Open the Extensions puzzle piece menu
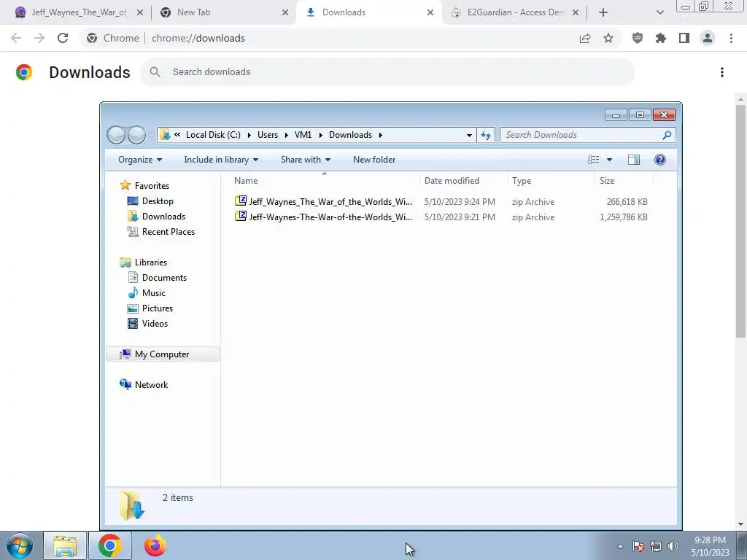The image size is (747, 560). pyautogui.click(x=661, y=38)
